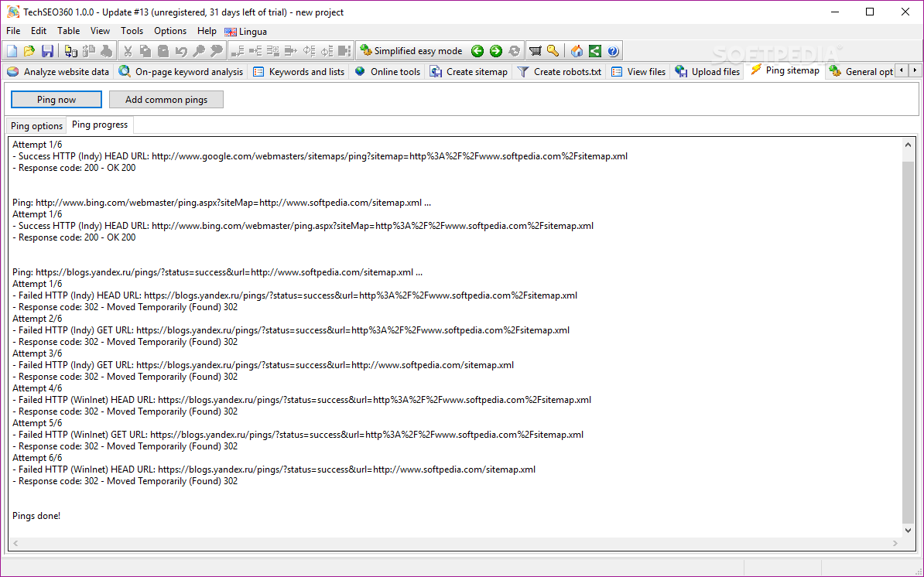Maximize the TechSEO360 window
This screenshot has height=577, width=924.
870,12
